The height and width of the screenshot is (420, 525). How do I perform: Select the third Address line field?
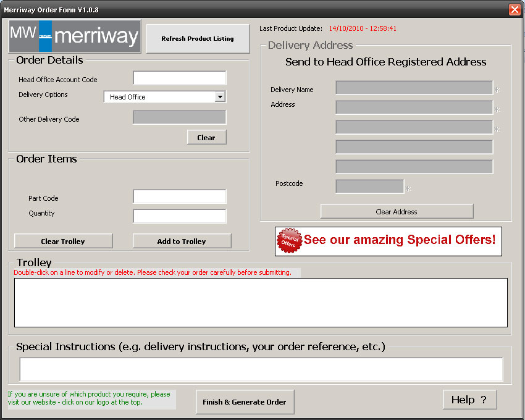[414, 147]
